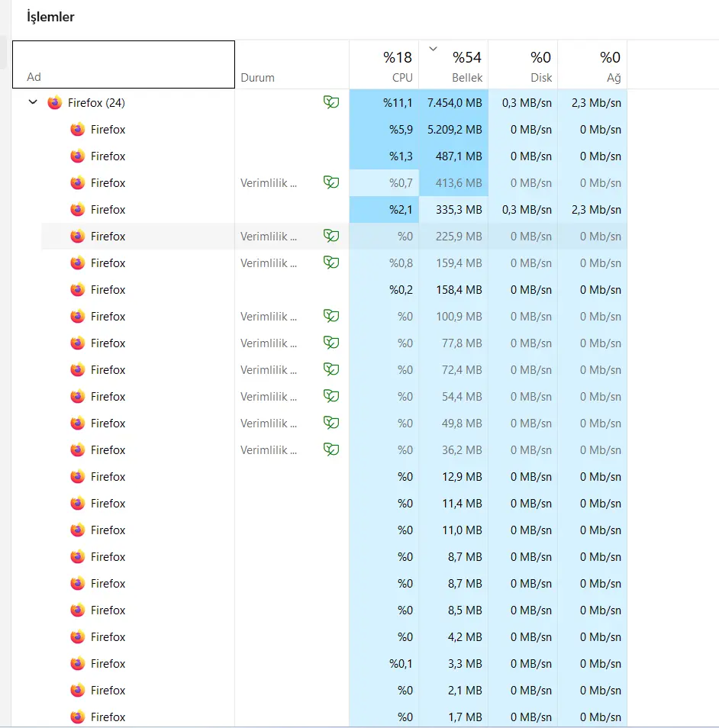This screenshot has width=719, height=728.
Task: Sort by the %0 Ağ column header
Action: (x=592, y=64)
